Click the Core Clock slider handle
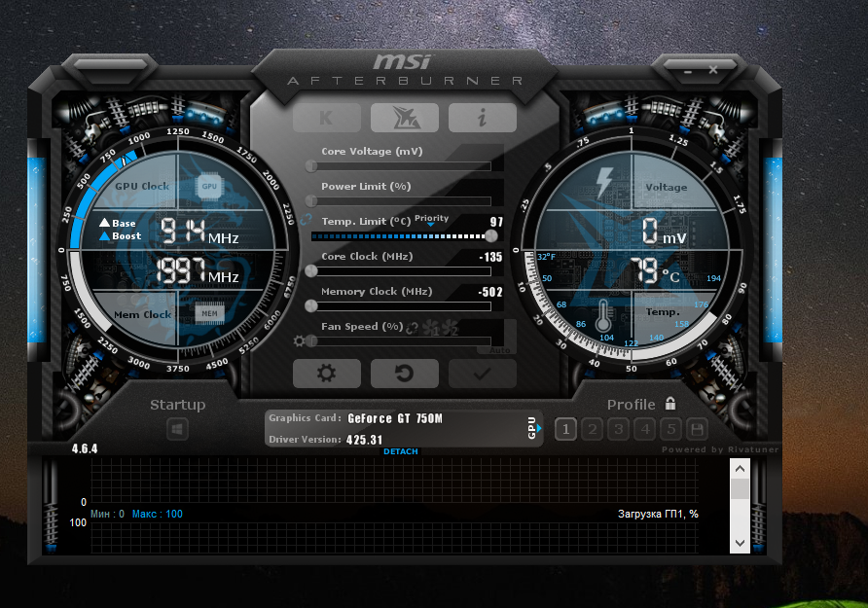 (x=311, y=271)
